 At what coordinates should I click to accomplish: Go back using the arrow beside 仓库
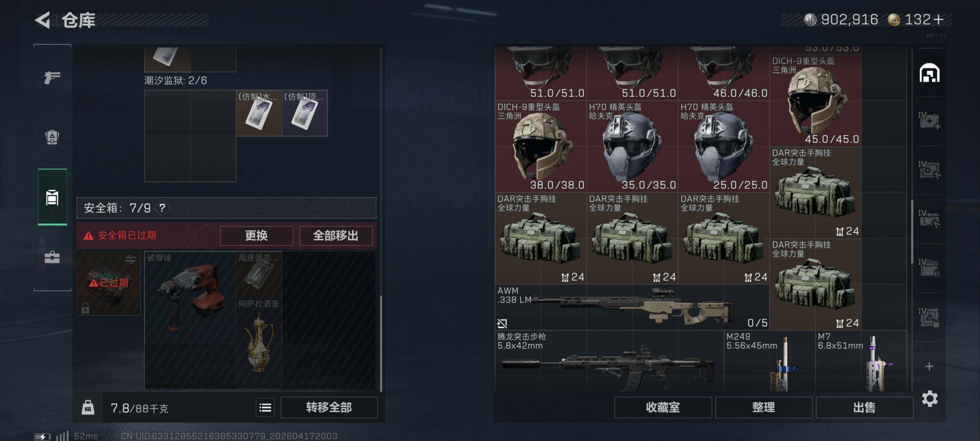pos(43,20)
